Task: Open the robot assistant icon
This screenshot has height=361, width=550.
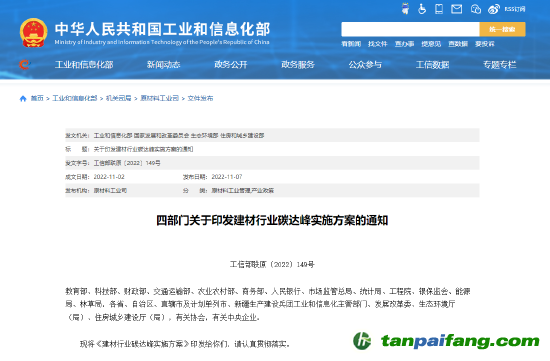Action: [405, 9]
